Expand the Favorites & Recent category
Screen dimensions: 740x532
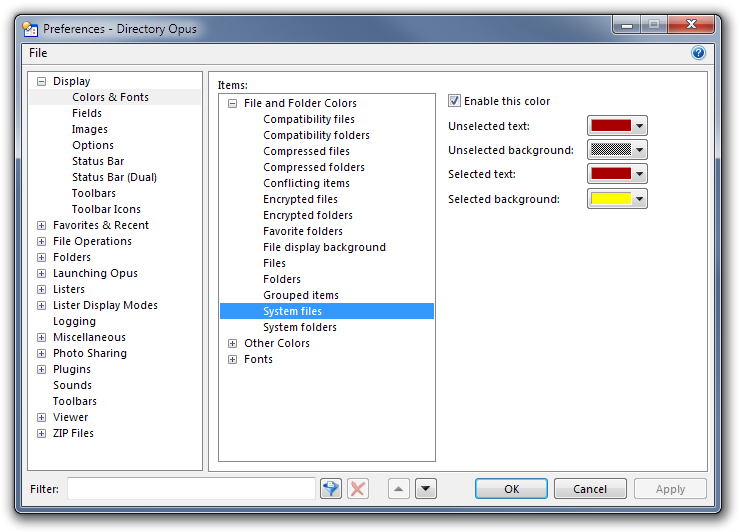point(41,225)
